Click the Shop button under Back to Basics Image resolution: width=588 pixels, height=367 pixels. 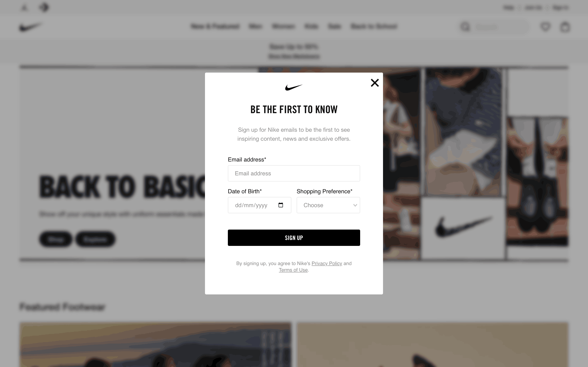tap(56, 239)
